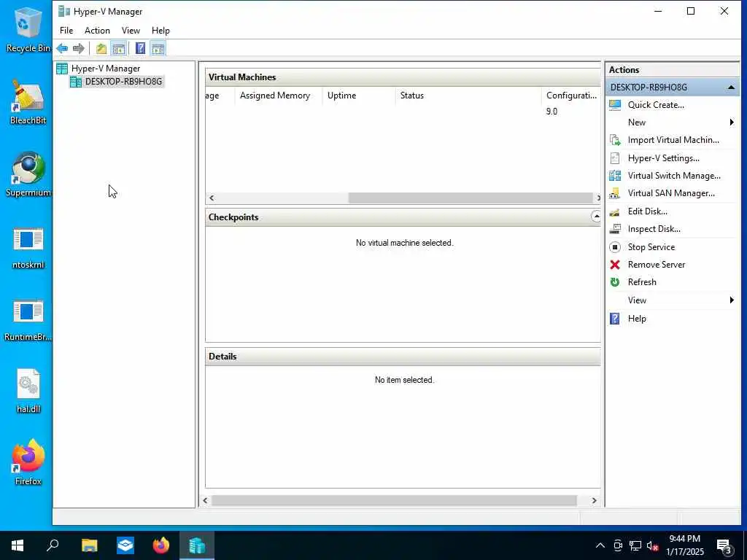
Task: Click the blue Help toolbar icon
Action: point(141,48)
